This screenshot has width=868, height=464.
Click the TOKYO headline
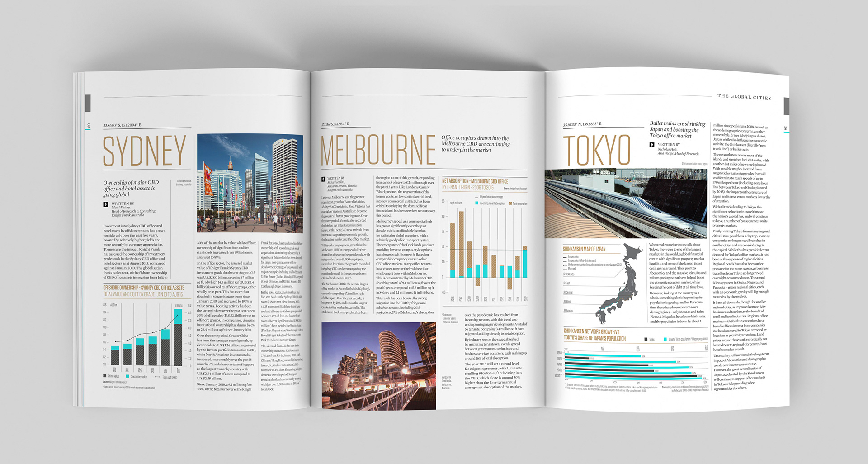597,149
